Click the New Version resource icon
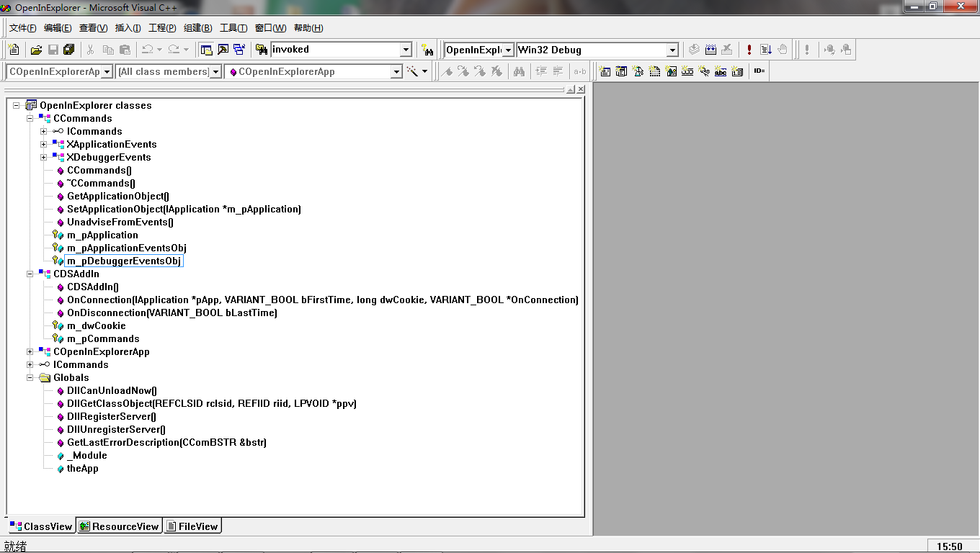Image resolution: width=980 pixels, height=553 pixels. click(x=737, y=71)
